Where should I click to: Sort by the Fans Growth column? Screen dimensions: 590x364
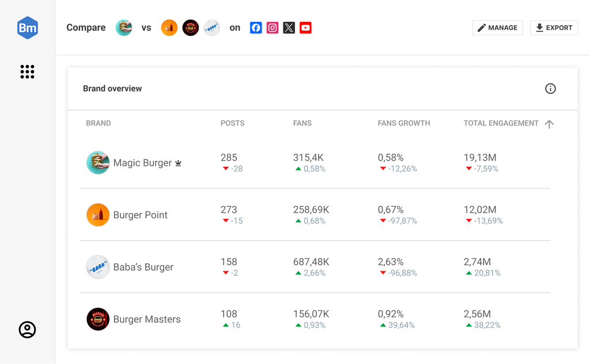point(403,123)
